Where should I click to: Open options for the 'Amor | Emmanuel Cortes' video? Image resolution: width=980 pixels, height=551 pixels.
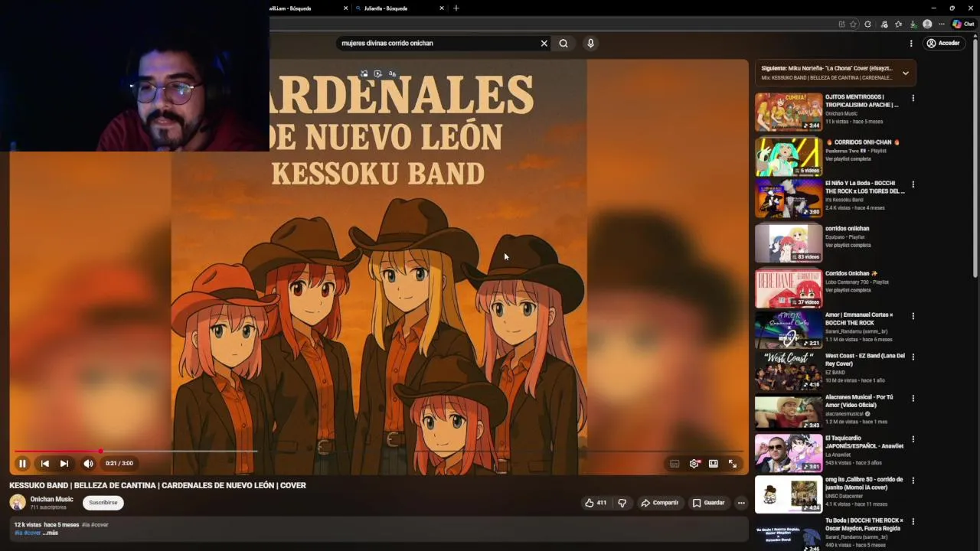click(x=913, y=316)
